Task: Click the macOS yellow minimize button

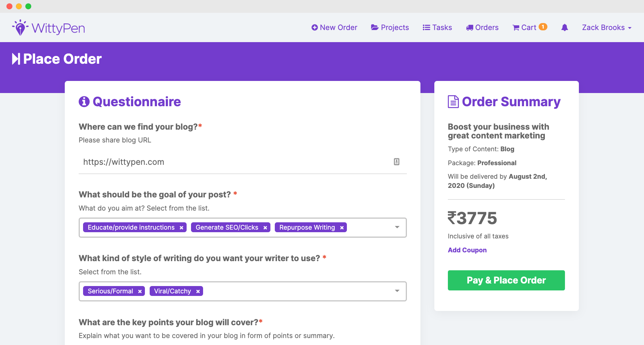Action: click(19, 6)
